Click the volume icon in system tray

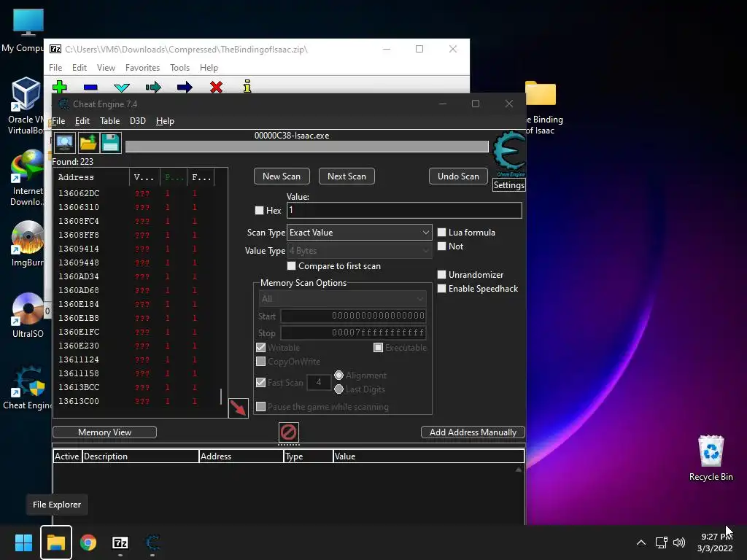click(x=679, y=542)
